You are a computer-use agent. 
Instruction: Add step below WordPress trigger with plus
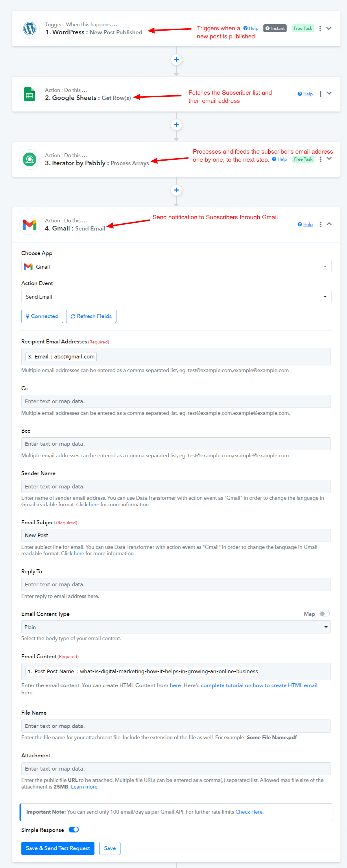tap(176, 60)
